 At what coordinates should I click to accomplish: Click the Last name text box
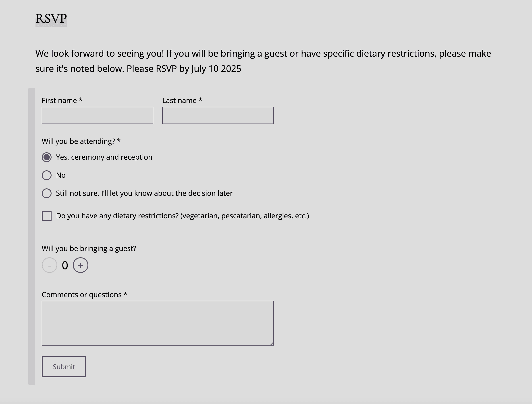[x=218, y=115]
